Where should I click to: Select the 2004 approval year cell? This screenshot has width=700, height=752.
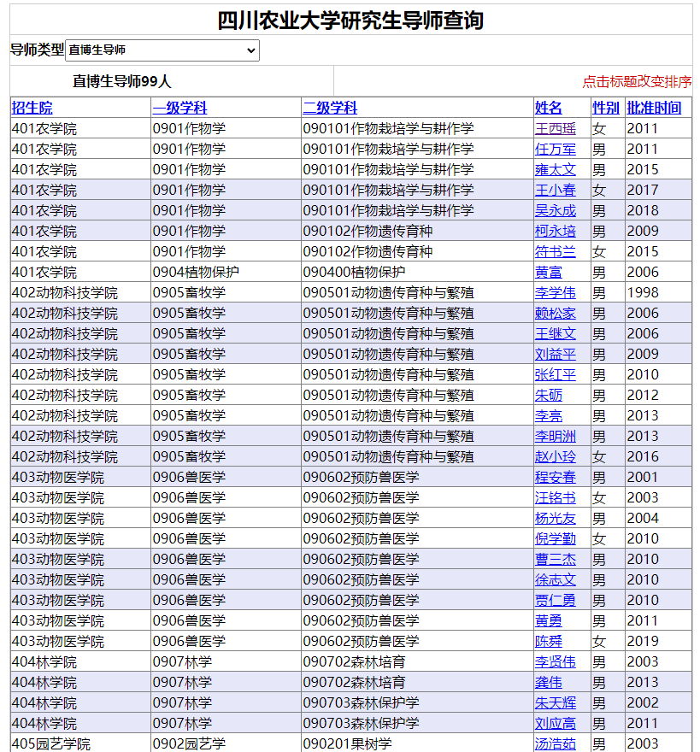[x=658, y=519]
